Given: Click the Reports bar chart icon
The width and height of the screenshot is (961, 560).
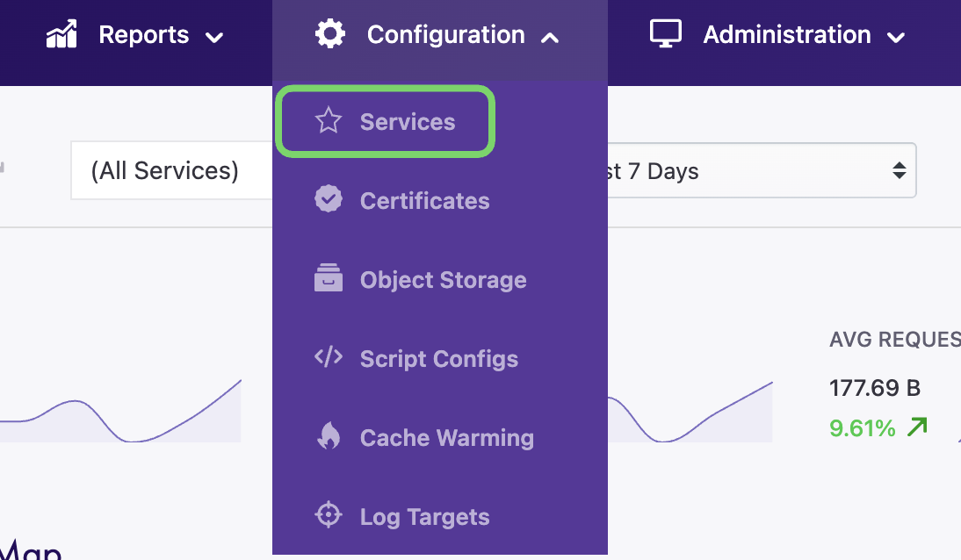Looking at the screenshot, I should [62, 35].
